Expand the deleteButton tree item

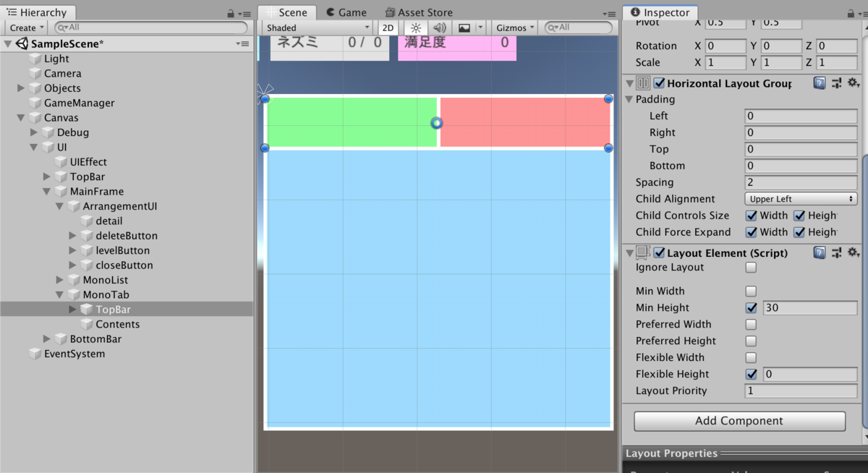point(72,236)
